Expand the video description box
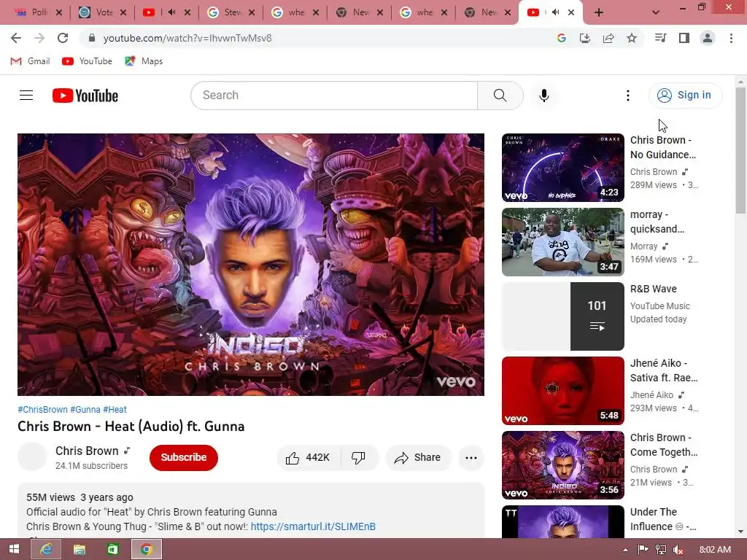The height and width of the screenshot is (560, 747). click(251, 511)
